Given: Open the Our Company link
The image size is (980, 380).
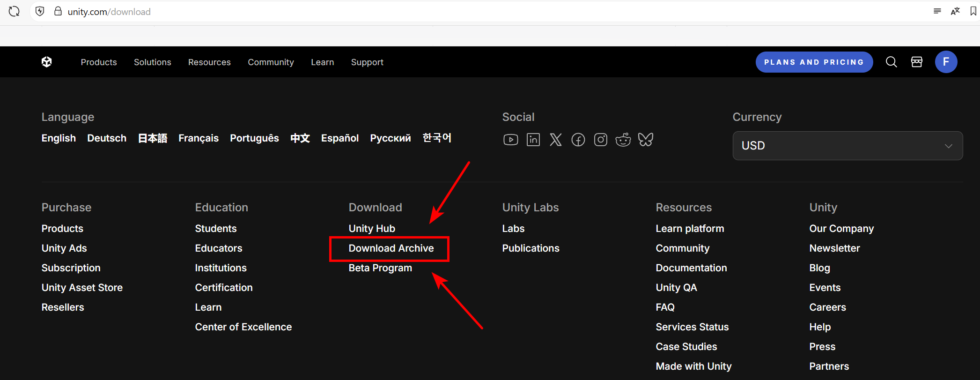Looking at the screenshot, I should pyautogui.click(x=841, y=229).
